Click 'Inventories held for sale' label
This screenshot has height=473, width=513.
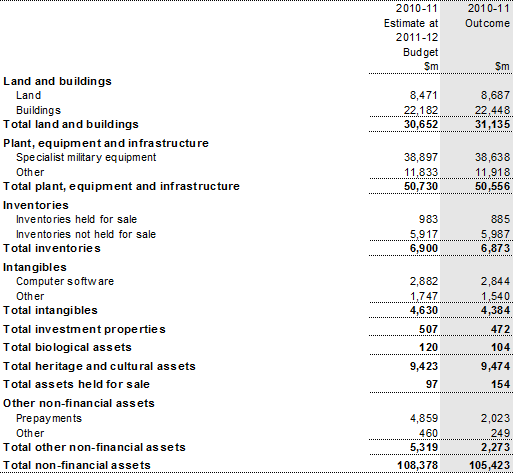[x=76, y=219]
